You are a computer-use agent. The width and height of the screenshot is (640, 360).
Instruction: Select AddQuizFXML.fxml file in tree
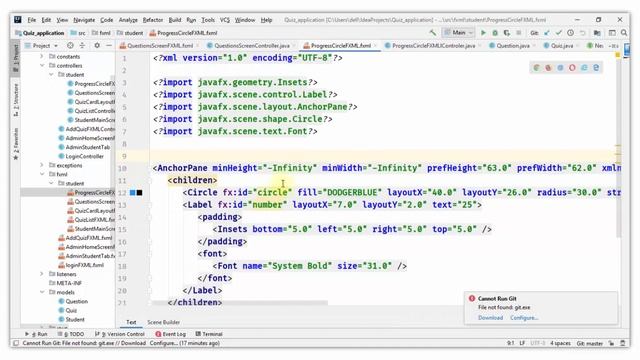(85, 238)
